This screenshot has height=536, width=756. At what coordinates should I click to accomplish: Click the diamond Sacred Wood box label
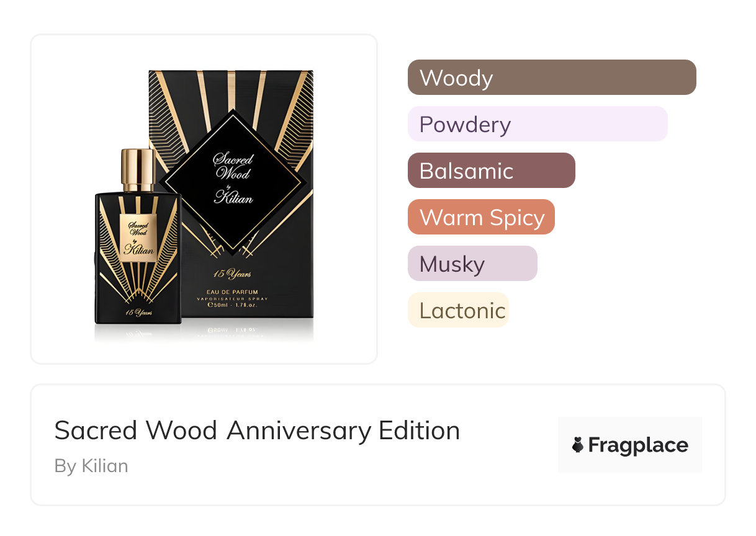pyautogui.click(x=233, y=180)
